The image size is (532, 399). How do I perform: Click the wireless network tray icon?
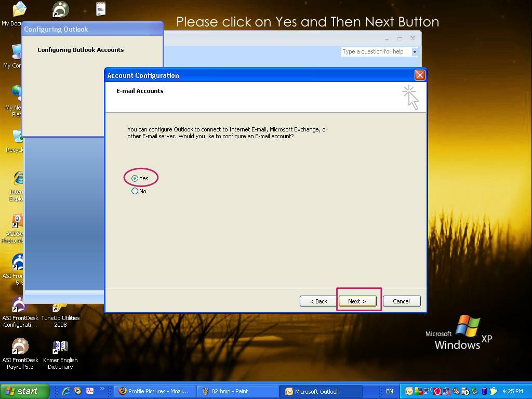[x=428, y=391]
